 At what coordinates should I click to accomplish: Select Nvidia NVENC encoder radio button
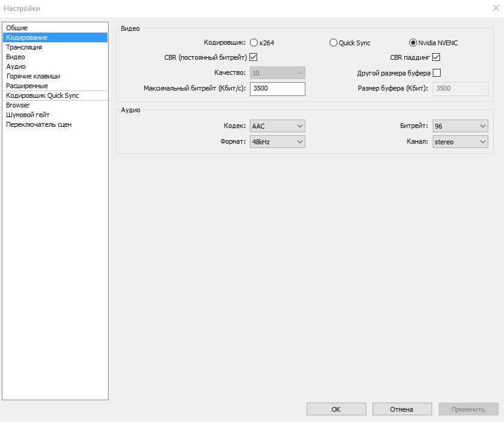[x=413, y=43]
